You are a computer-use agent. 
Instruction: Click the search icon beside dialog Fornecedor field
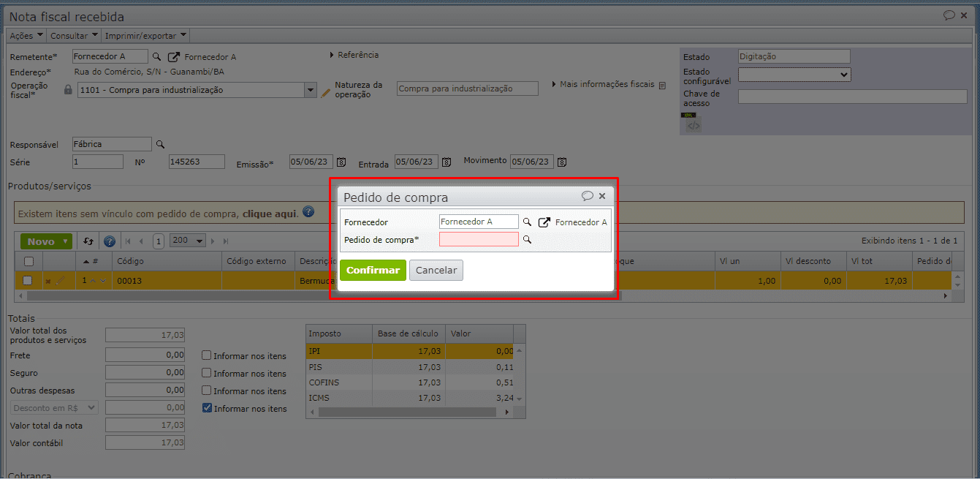(x=527, y=222)
